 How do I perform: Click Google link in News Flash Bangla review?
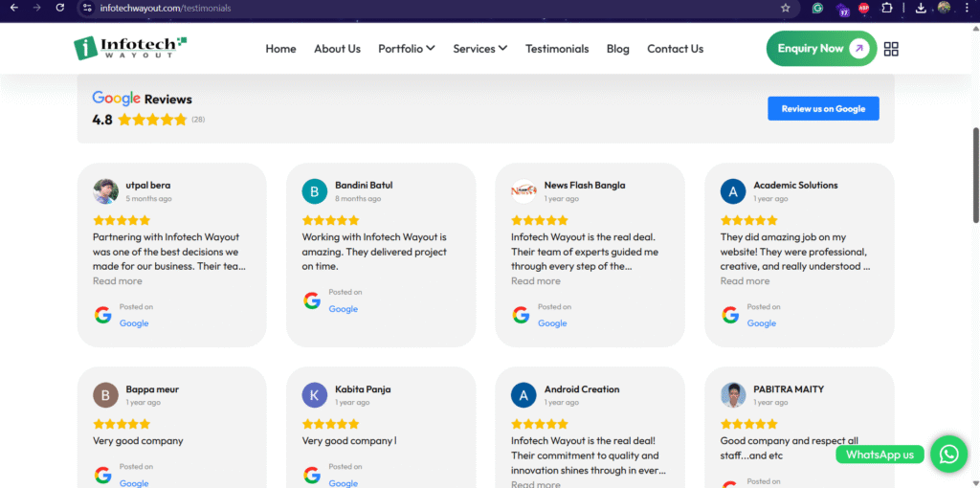(552, 323)
